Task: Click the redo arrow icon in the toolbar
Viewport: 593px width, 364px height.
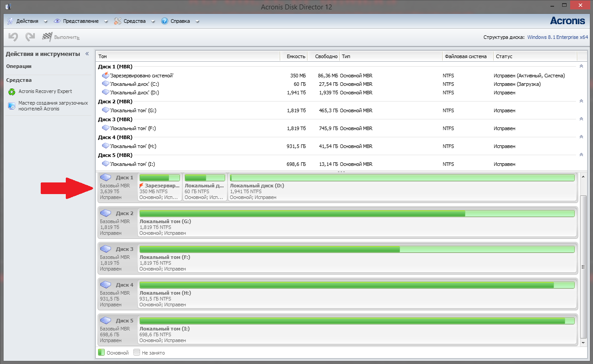Action: pos(30,37)
